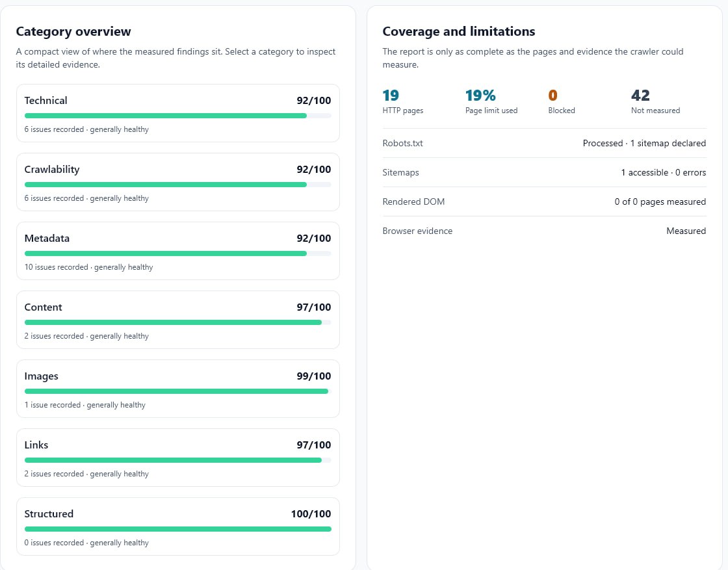Click the '92/100' Metadata score
This screenshot has width=728, height=570.
pyautogui.click(x=314, y=239)
